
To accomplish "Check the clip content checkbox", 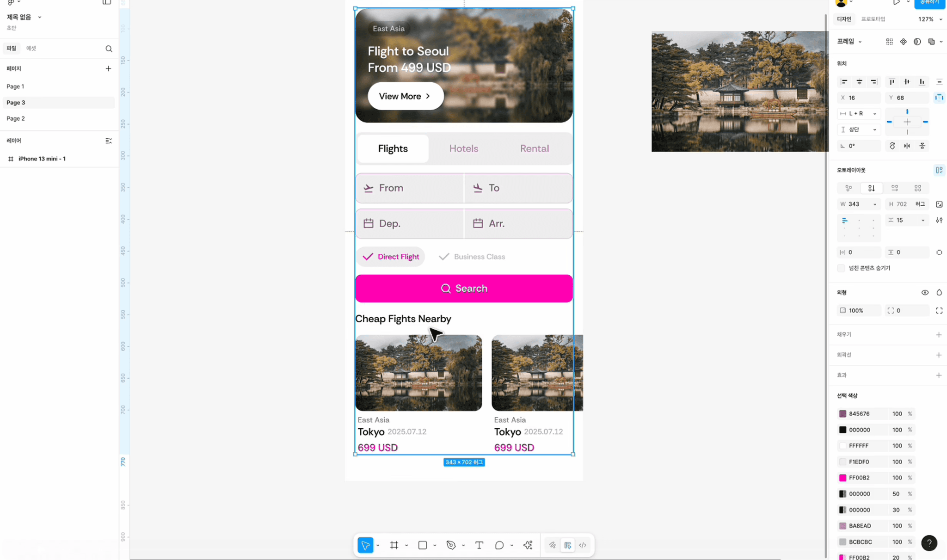I will pyautogui.click(x=841, y=268).
